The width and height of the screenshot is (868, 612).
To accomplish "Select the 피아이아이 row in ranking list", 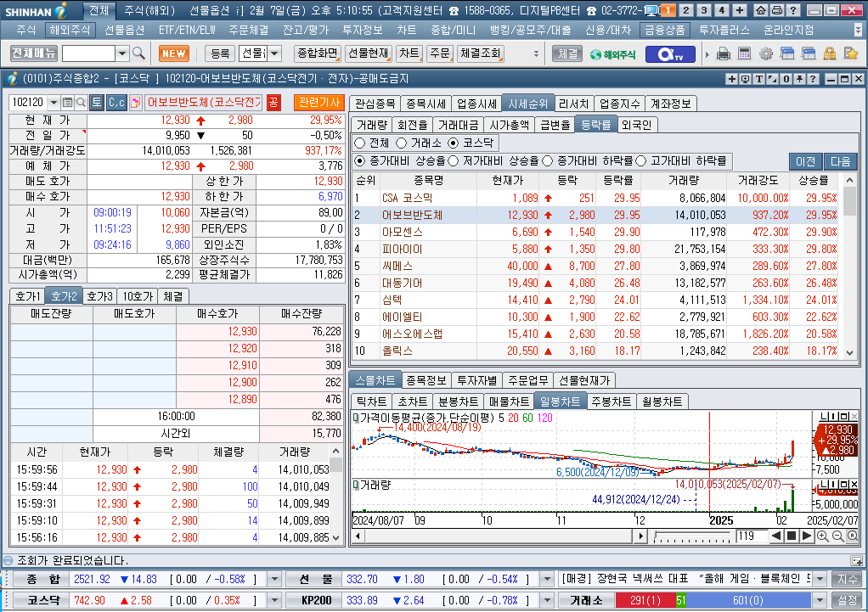I will coord(596,249).
